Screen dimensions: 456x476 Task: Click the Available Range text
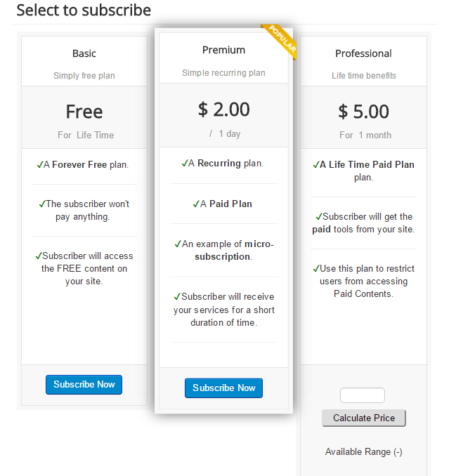pyautogui.click(x=363, y=452)
